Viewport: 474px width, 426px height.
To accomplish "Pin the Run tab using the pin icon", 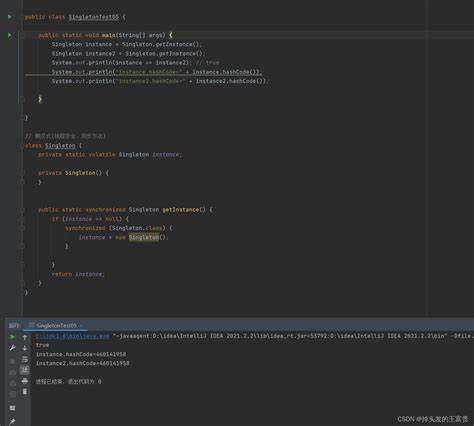I will click(12, 422).
